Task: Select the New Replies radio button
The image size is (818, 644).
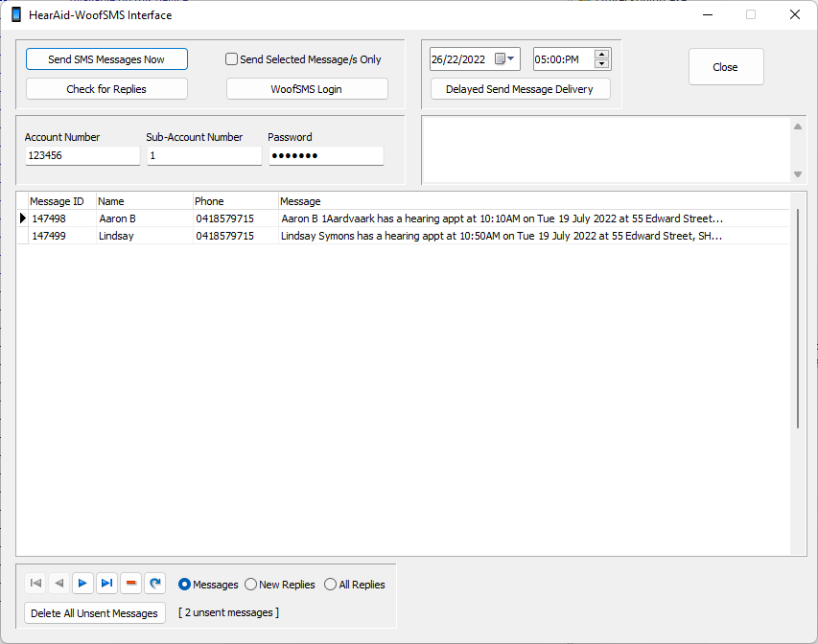Action: tap(250, 585)
